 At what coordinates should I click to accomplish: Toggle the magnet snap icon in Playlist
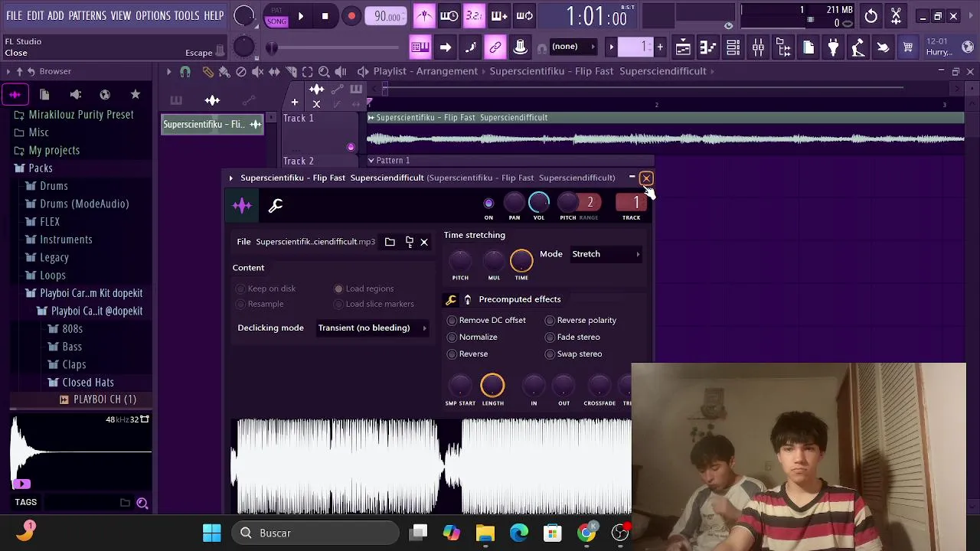pyautogui.click(x=185, y=71)
